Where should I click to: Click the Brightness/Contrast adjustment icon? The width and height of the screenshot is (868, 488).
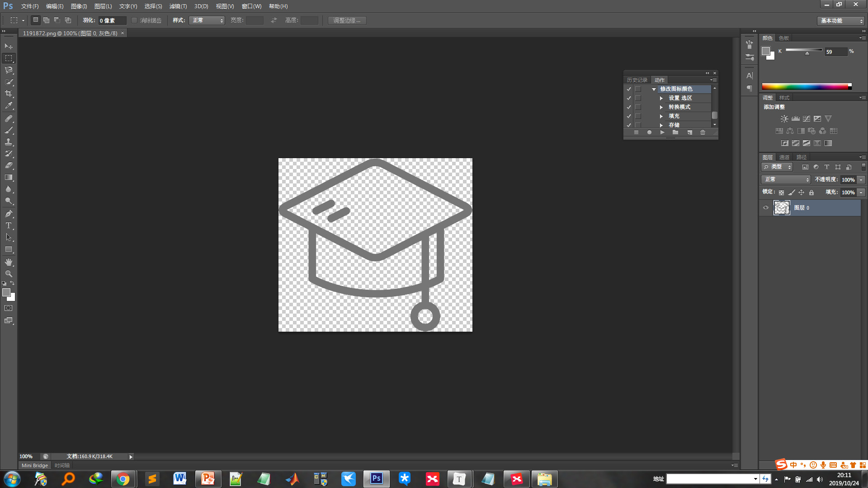[x=784, y=119]
